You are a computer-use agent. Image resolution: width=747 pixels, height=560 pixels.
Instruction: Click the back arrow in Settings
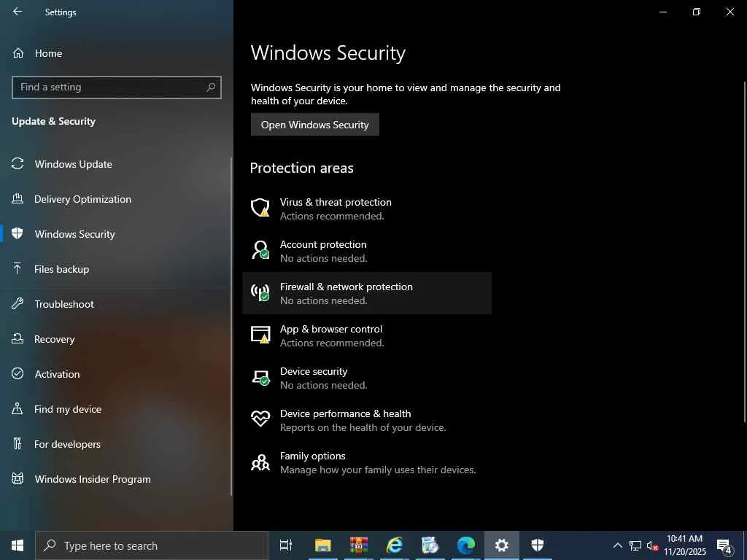click(18, 12)
